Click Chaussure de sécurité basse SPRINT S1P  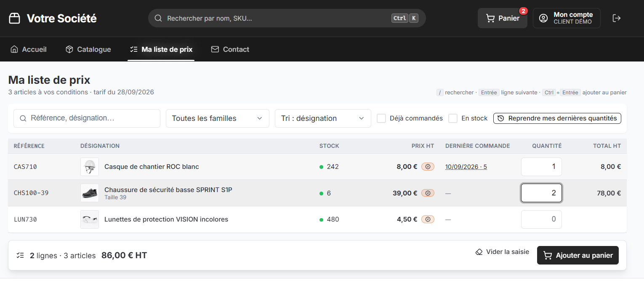pos(168,190)
